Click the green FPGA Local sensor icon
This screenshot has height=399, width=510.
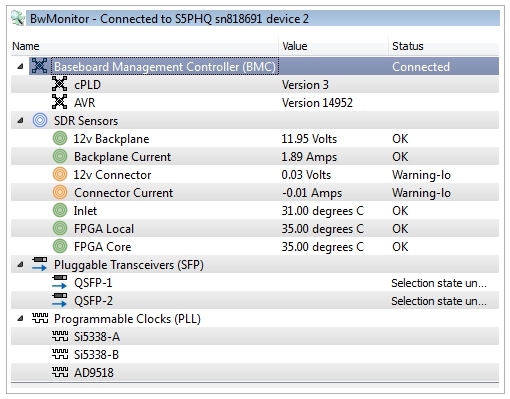60,228
